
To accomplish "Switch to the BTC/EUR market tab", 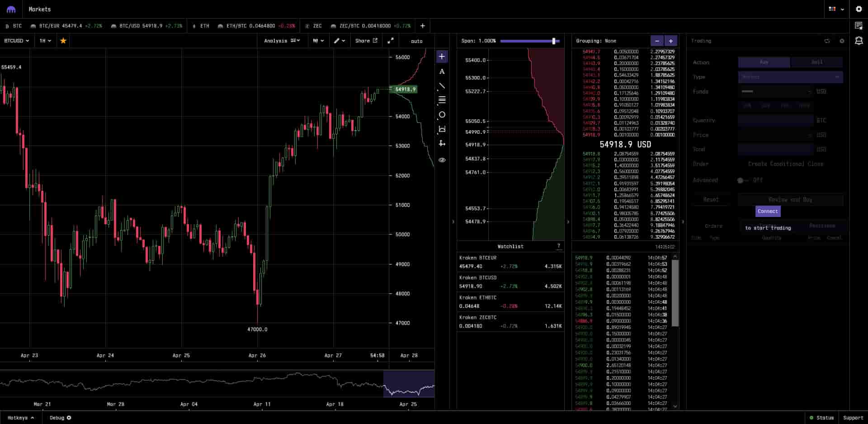I will (x=66, y=26).
